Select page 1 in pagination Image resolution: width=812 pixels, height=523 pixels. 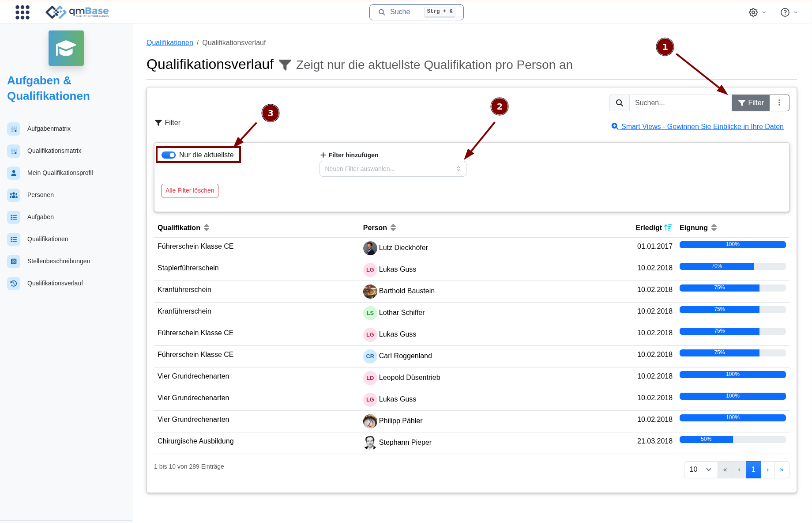pos(753,470)
